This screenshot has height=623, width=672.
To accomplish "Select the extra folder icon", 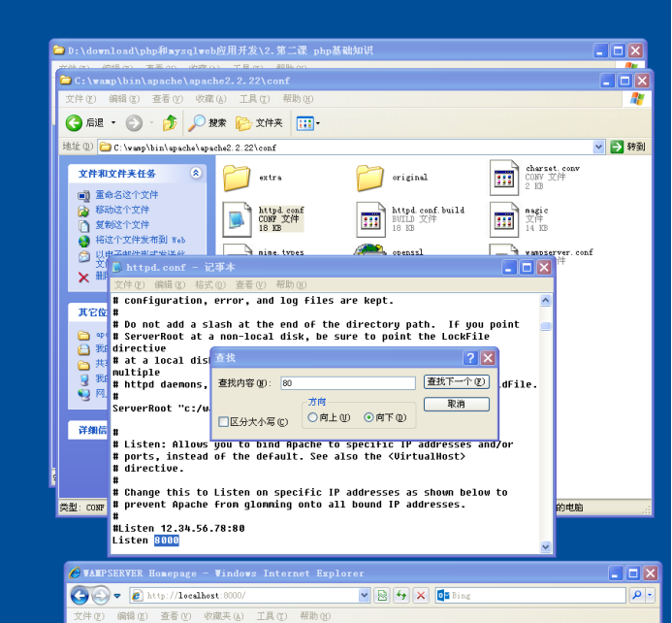I will (x=237, y=178).
